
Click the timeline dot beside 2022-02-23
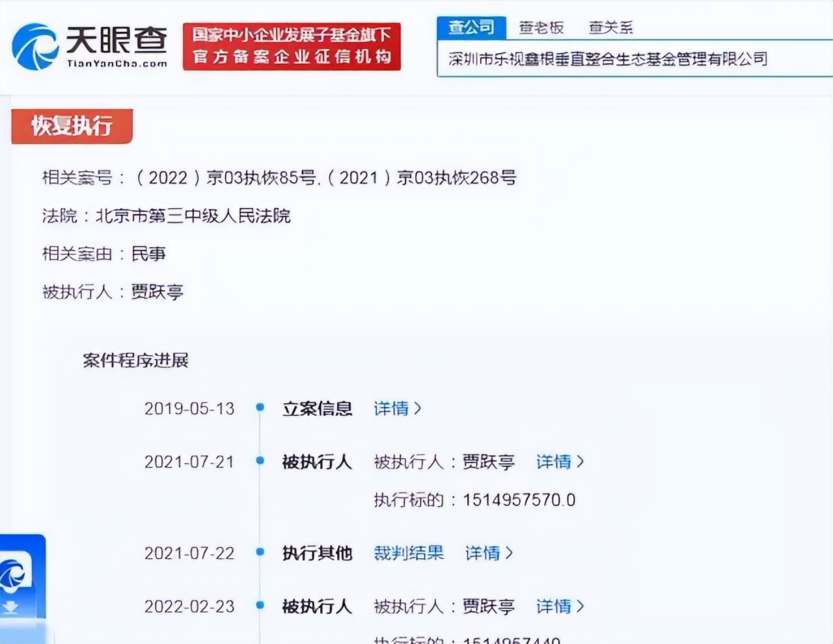260,606
